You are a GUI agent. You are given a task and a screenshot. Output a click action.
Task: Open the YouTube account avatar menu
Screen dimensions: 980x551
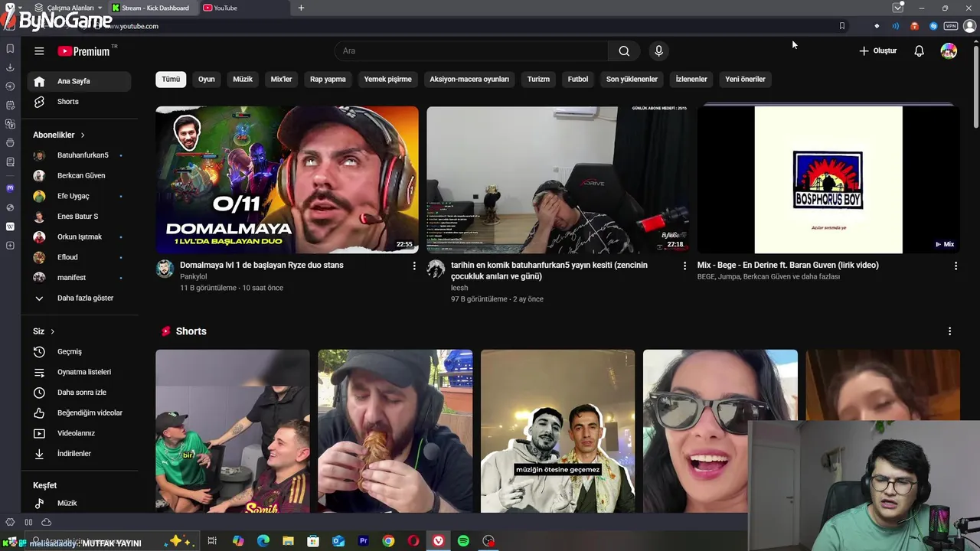click(949, 51)
